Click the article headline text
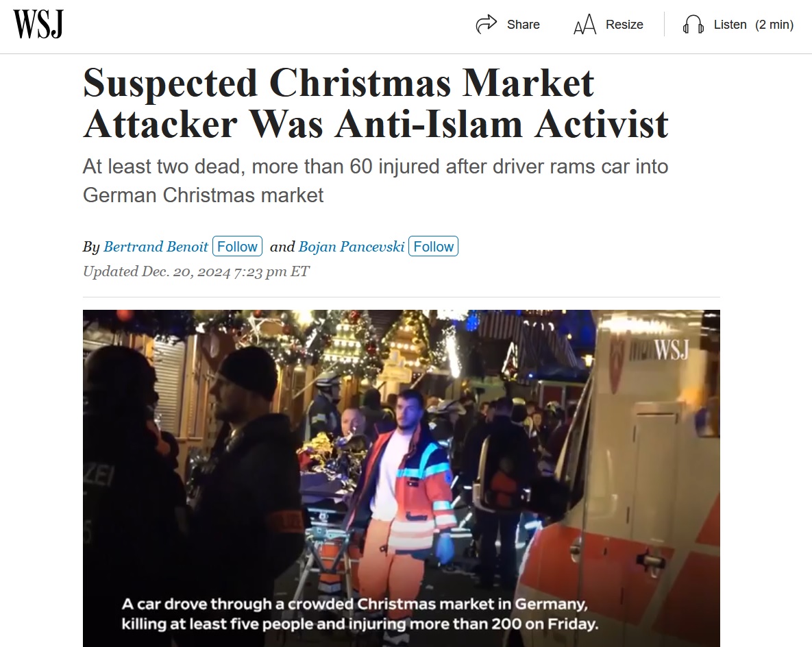 point(376,103)
